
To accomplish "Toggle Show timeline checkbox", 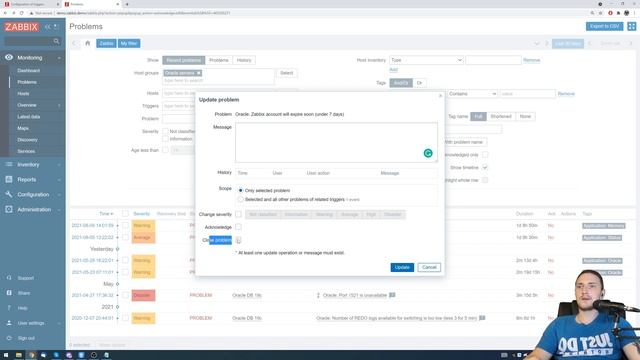I will coord(485,167).
